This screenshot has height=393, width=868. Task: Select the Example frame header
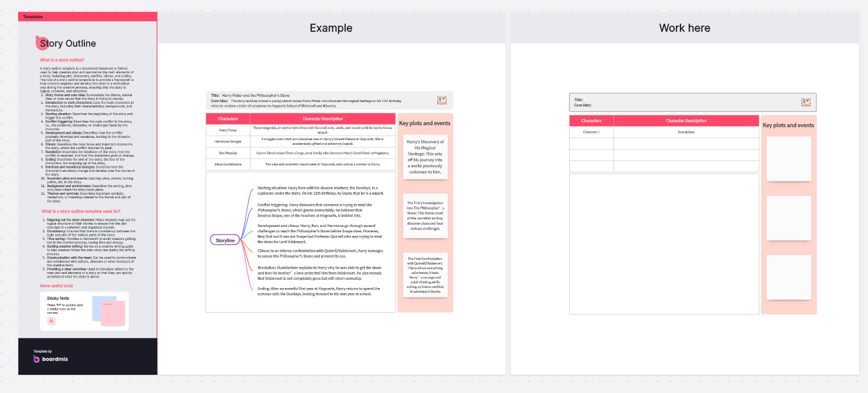tap(331, 28)
